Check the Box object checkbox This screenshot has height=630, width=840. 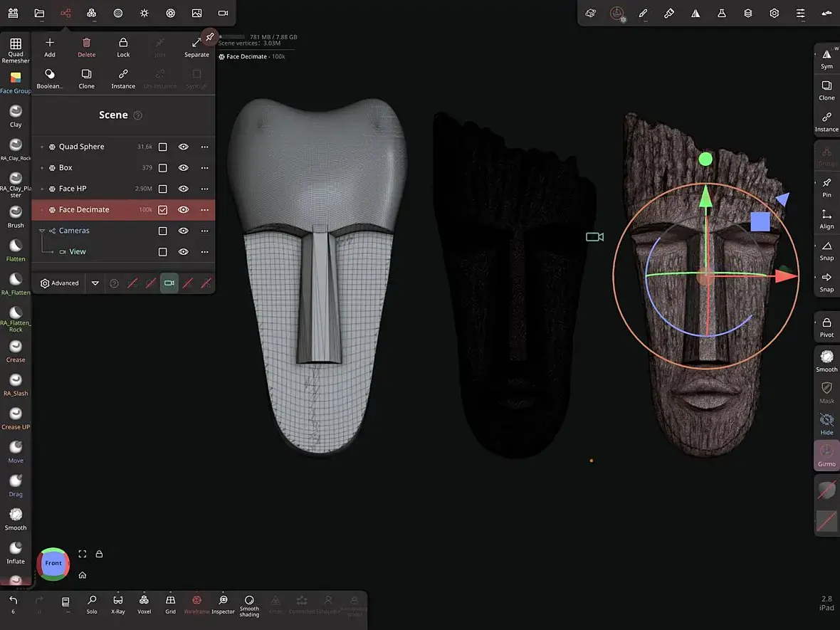click(162, 168)
